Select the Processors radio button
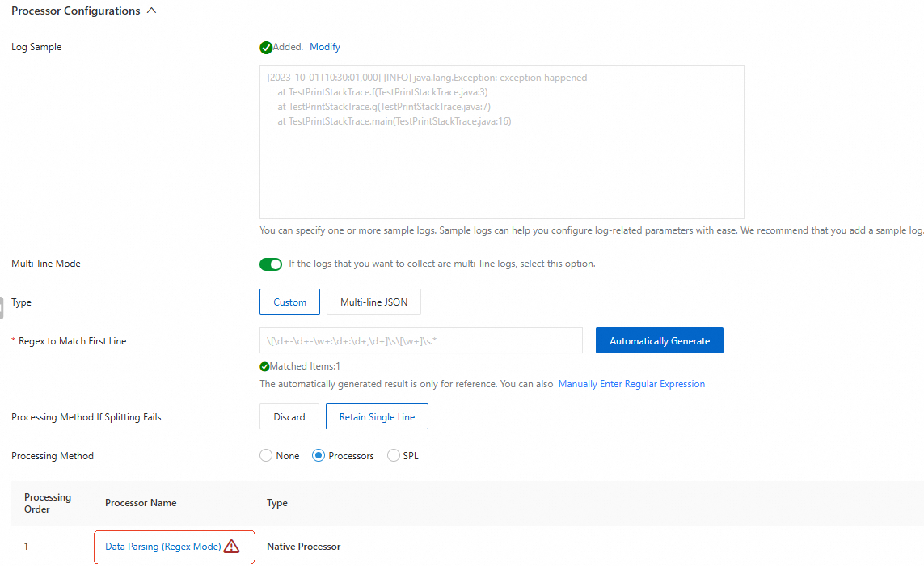 click(x=319, y=456)
